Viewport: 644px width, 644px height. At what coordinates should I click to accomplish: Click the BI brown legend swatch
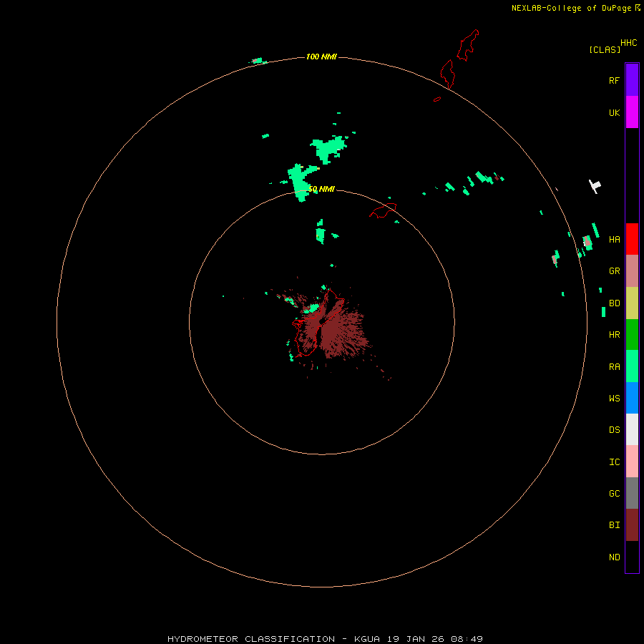point(632,525)
